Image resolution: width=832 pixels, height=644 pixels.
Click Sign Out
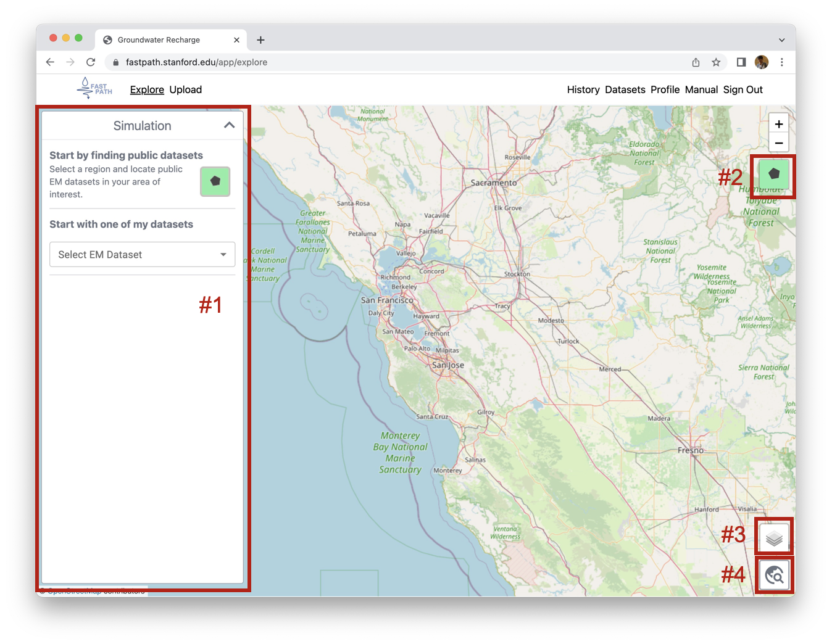click(x=743, y=89)
